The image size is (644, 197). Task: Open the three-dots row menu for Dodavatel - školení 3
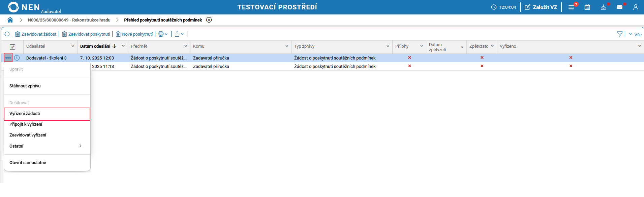pyautogui.click(x=8, y=58)
